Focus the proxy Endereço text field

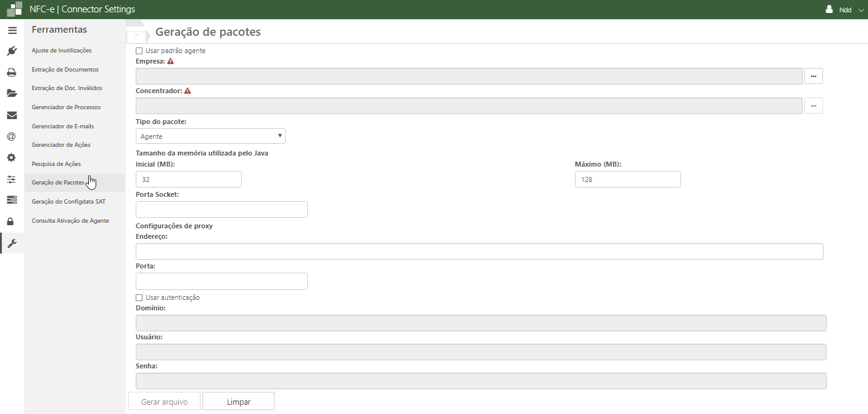point(479,252)
